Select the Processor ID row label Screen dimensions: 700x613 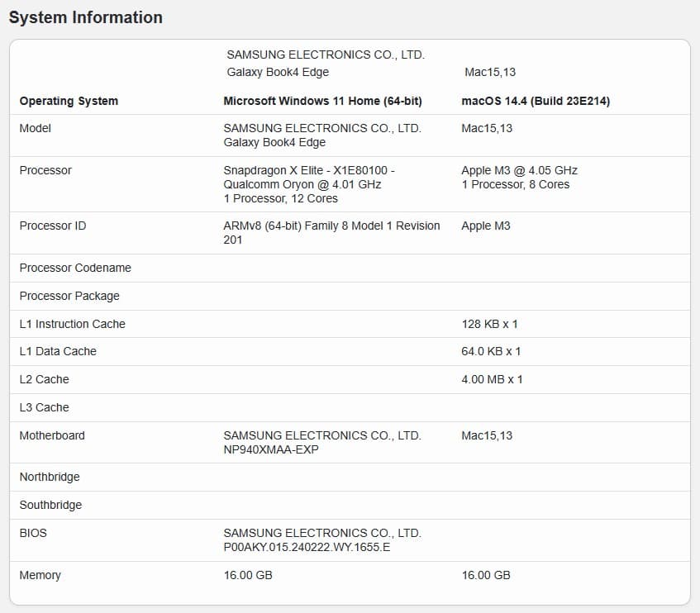[53, 226]
